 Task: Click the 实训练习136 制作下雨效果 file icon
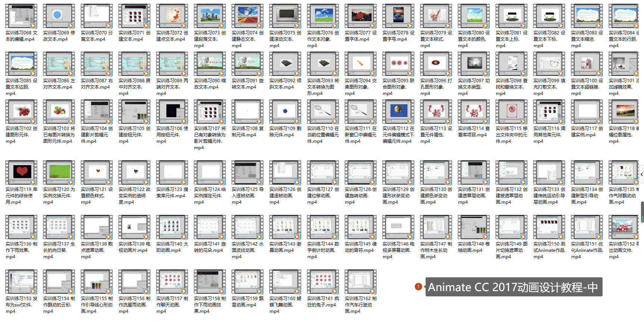21,228
